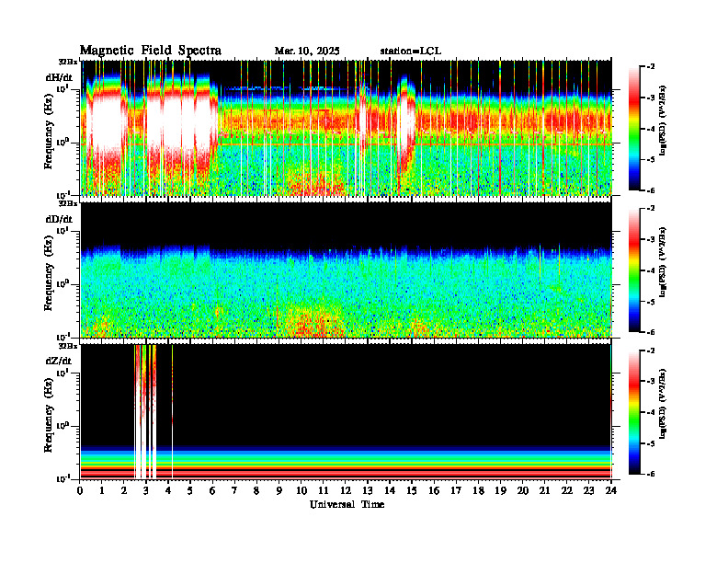Click hour tick "6" on time axis
Image resolution: width=728 pixels, height=563 pixels.
click(x=212, y=491)
